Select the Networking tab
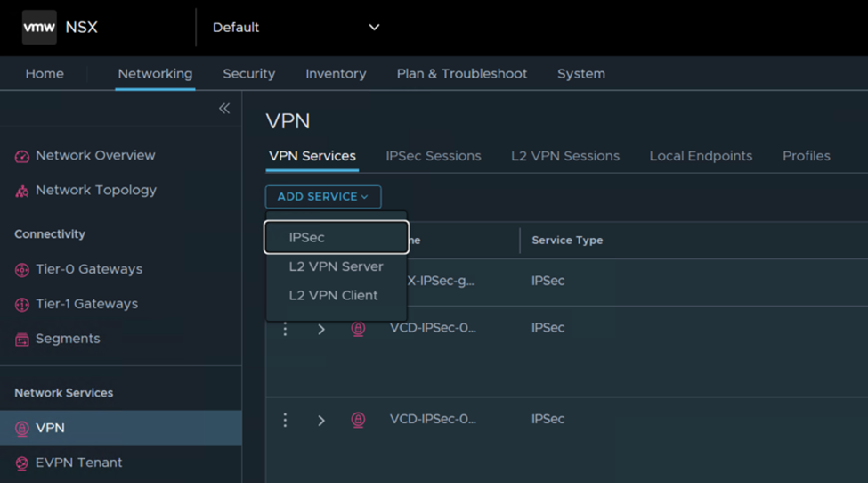868x483 pixels. (x=155, y=74)
